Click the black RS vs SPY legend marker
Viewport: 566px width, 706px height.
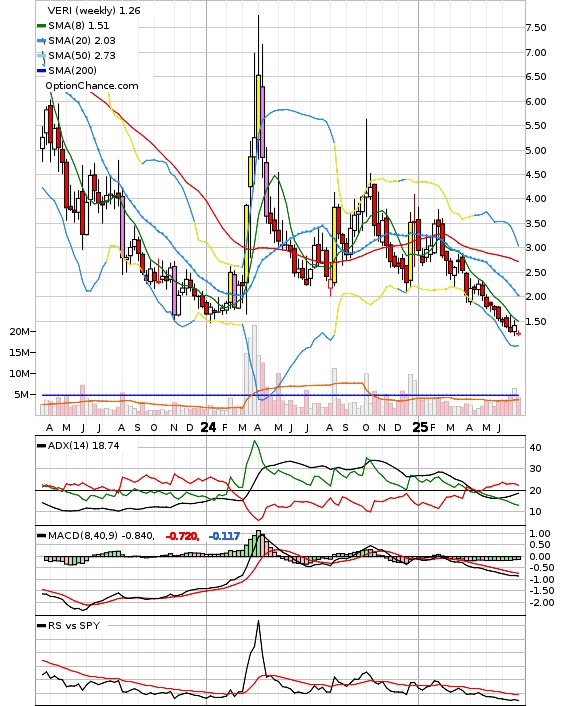pyautogui.click(x=41, y=626)
